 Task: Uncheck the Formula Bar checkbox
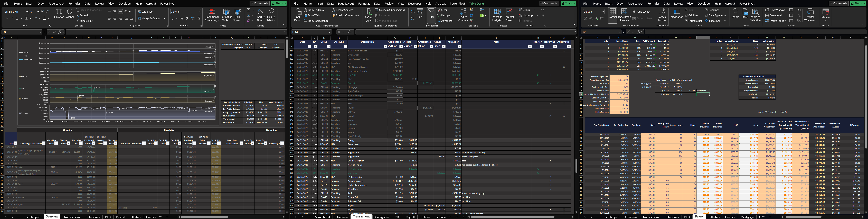tap(686, 21)
